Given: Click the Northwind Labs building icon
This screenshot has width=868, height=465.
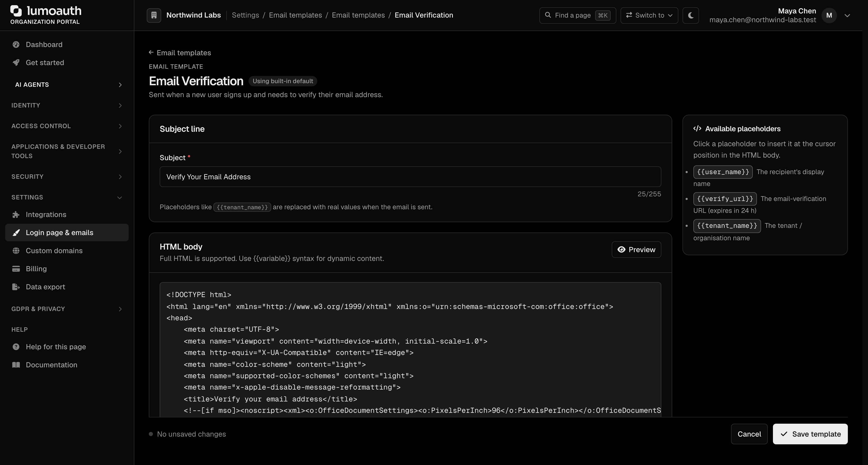Looking at the screenshot, I should pos(154,15).
